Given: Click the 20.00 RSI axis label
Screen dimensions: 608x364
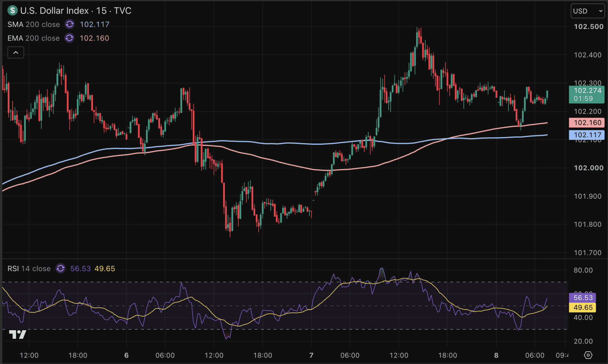Looking at the screenshot, I should (x=583, y=341).
